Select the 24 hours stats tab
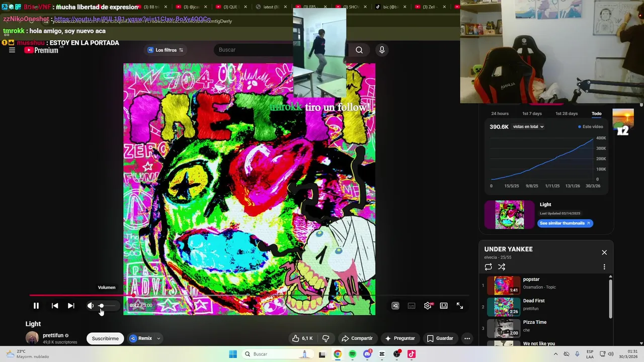Viewport: 644px width, 362px height. coord(500,114)
